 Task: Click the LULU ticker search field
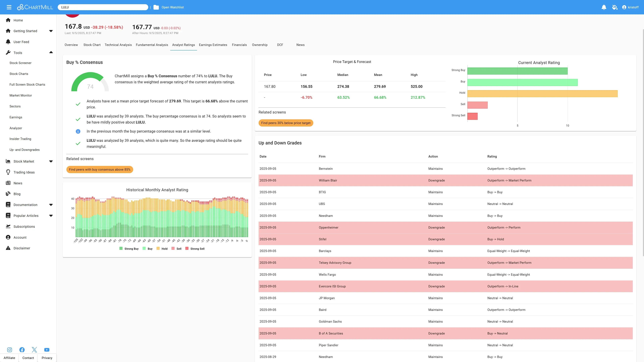103,7
